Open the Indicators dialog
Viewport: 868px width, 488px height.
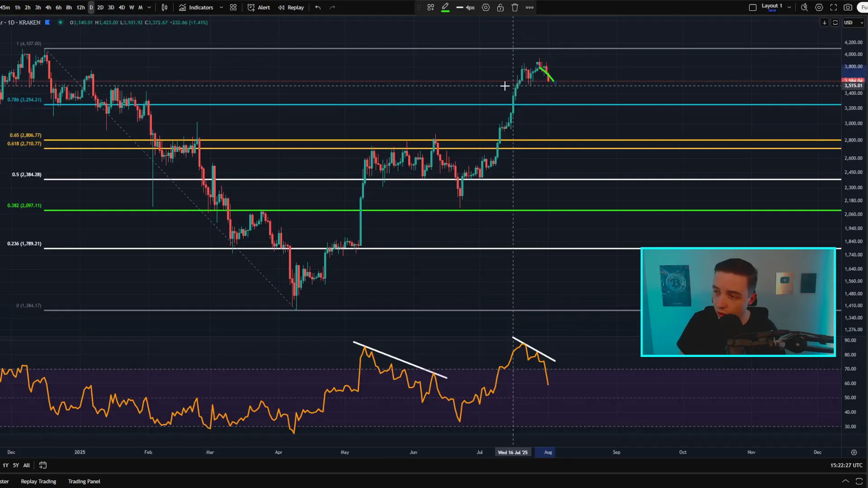tap(196, 8)
